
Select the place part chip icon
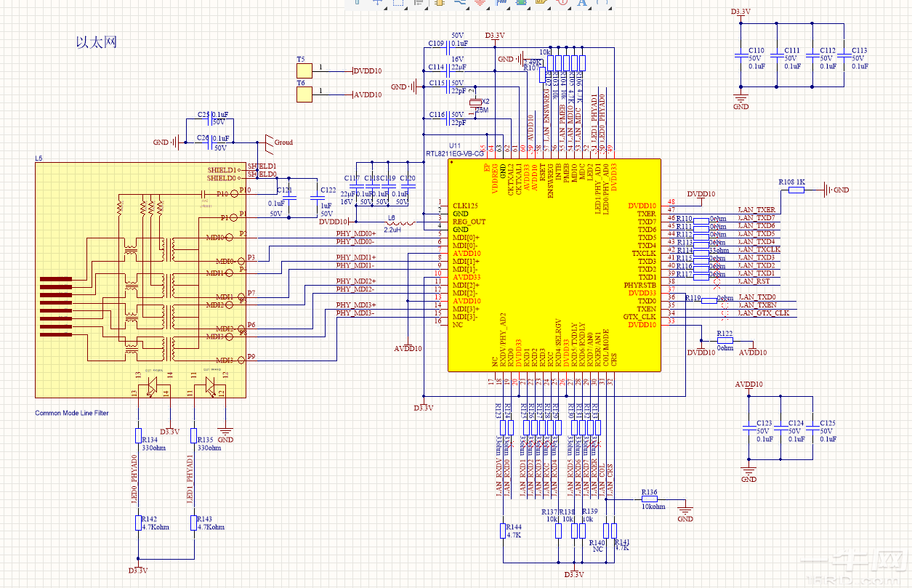click(440, 2)
